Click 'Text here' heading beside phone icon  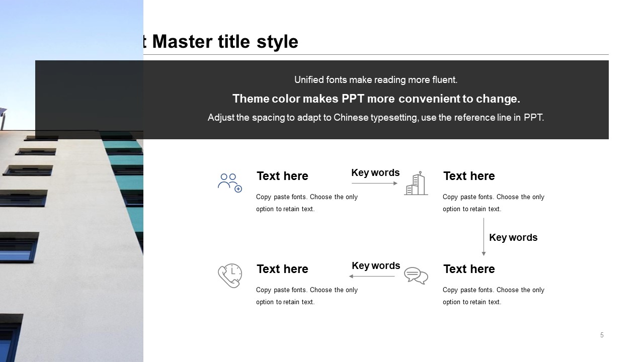(282, 269)
